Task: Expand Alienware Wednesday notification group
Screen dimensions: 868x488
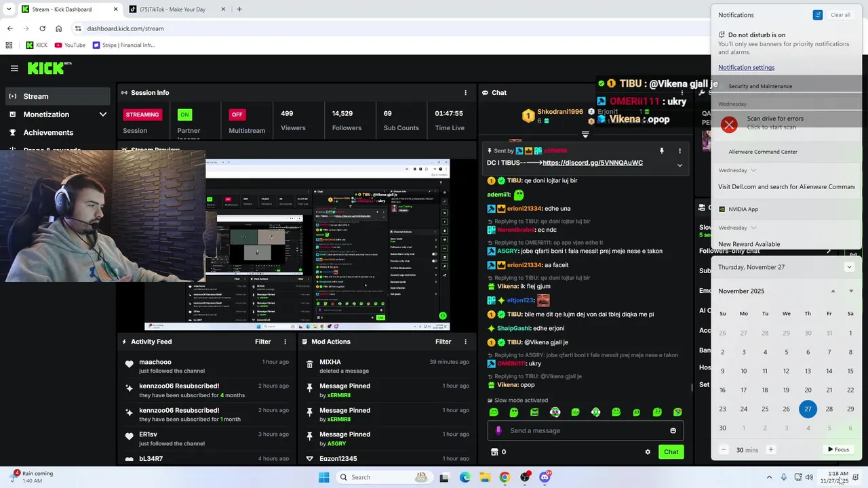Action: point(753,170)
